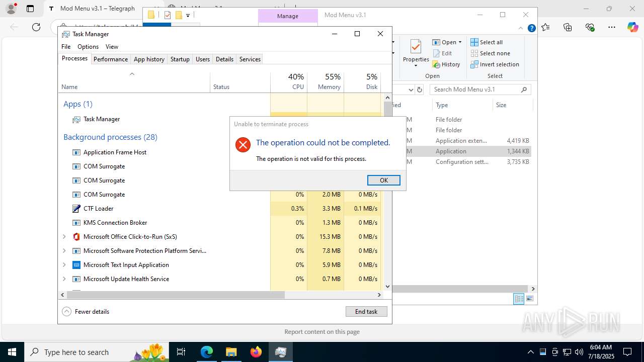Sort processes by the Name column
The image size is (644, 362).
point(134,82)
